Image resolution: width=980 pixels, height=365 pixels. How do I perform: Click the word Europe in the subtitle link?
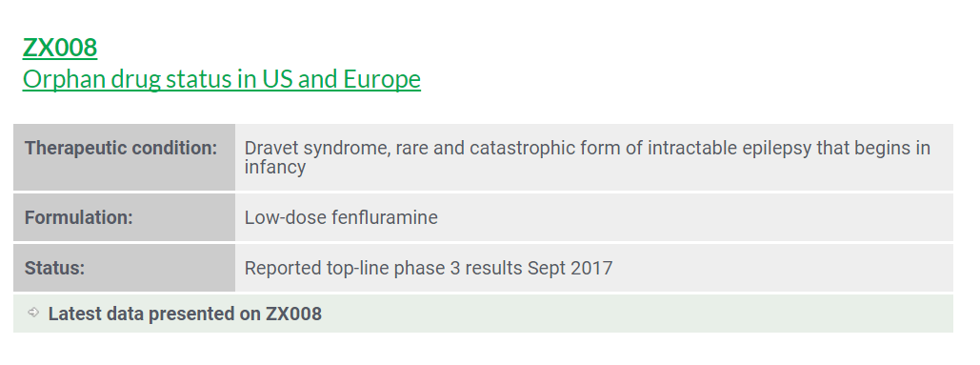pyautogui.click(x=381, y=79)
